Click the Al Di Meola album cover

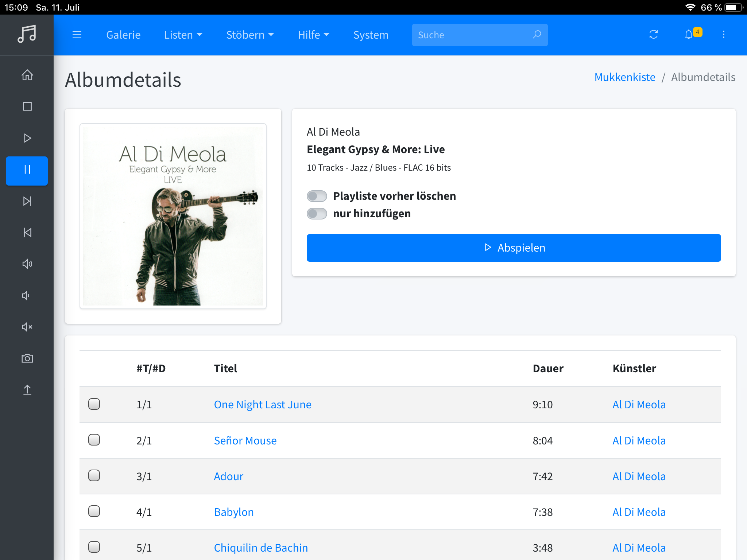pyautogui.click(x=173, y=216)
